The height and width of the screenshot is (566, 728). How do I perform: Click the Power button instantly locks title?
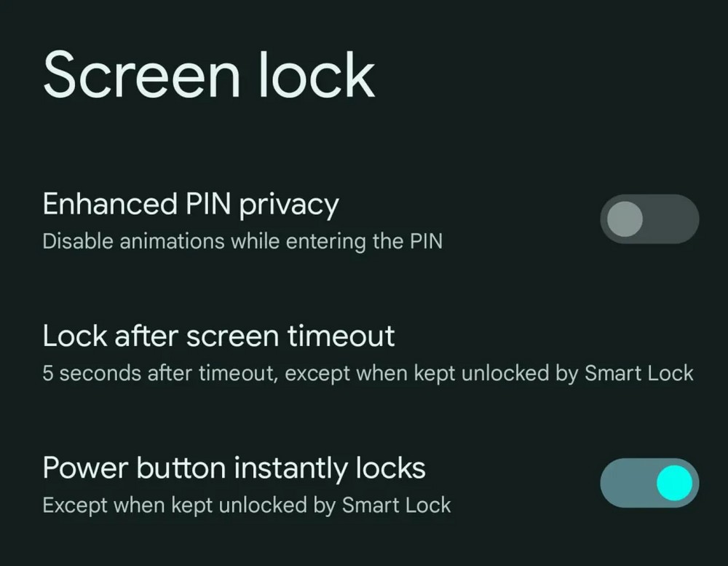tap(234, 468)
